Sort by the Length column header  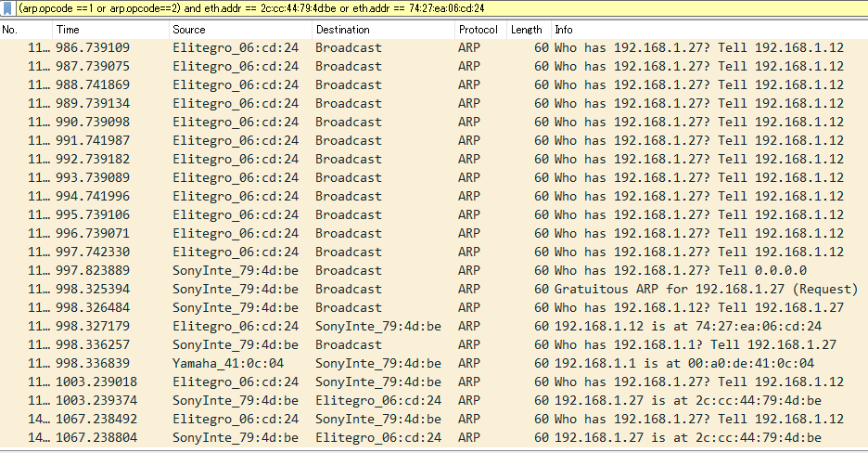[529, 30]
